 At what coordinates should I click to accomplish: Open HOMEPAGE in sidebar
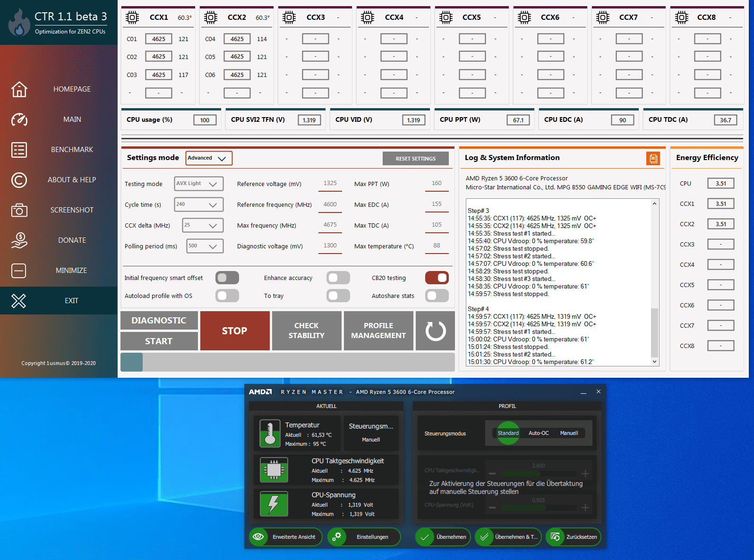click(x=72, y=89)
